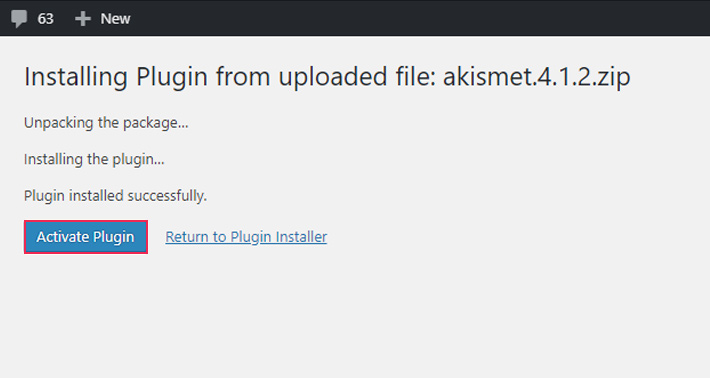710x378 pixels.
Task: Click the Unpacking the package status line
Action: pos(106,123)
